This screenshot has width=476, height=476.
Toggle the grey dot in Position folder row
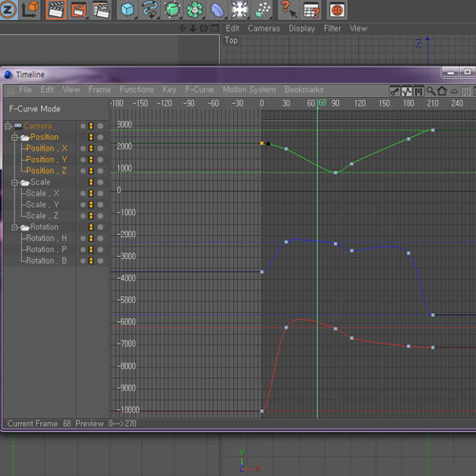coord(100,137)
